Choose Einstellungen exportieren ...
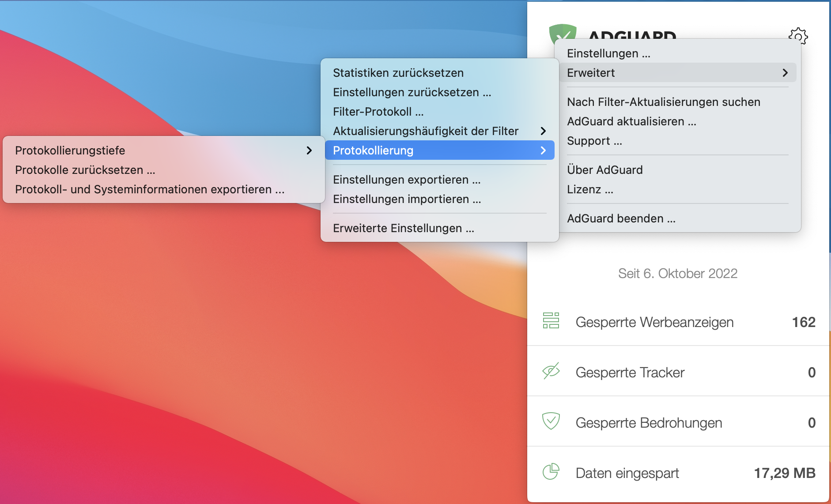This screenshot has height=504, width=831. [x=440, y=180]
